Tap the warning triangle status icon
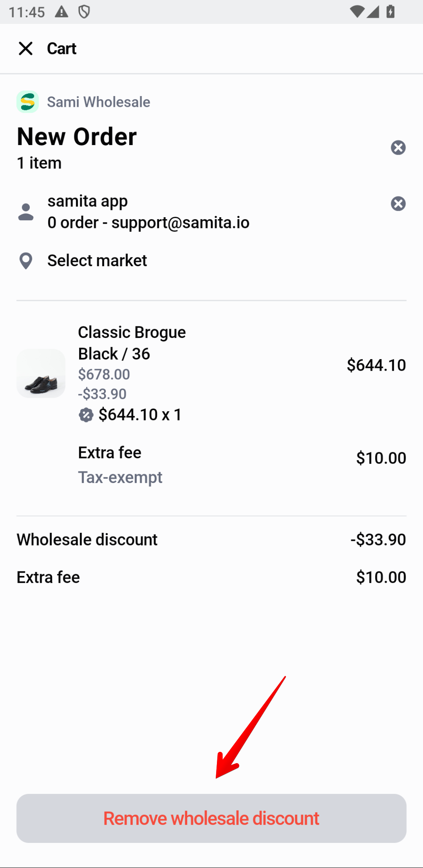The width and height of the screenshot is (423, 868). (x=61, y=12)
